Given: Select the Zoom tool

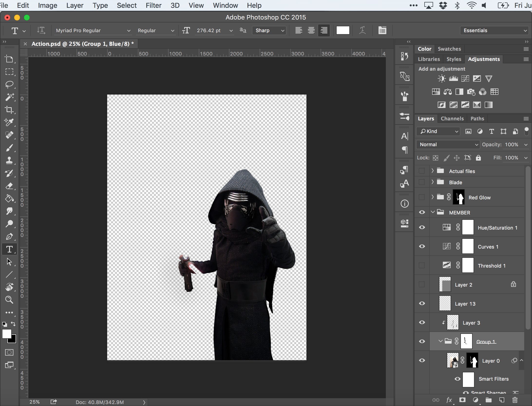Looking at the screenshot, I should point(9,300).
